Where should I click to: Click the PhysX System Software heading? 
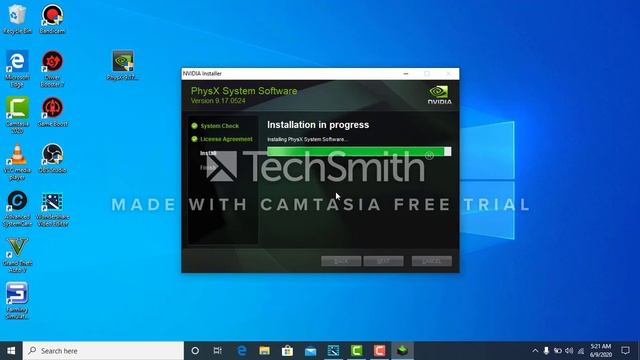tap(244, 91)
